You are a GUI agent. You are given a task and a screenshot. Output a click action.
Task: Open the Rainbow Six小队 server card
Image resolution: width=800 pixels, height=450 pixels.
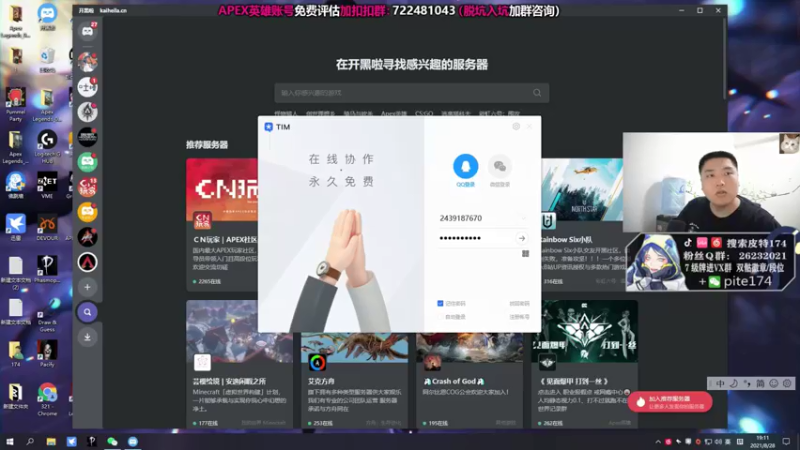582,224
